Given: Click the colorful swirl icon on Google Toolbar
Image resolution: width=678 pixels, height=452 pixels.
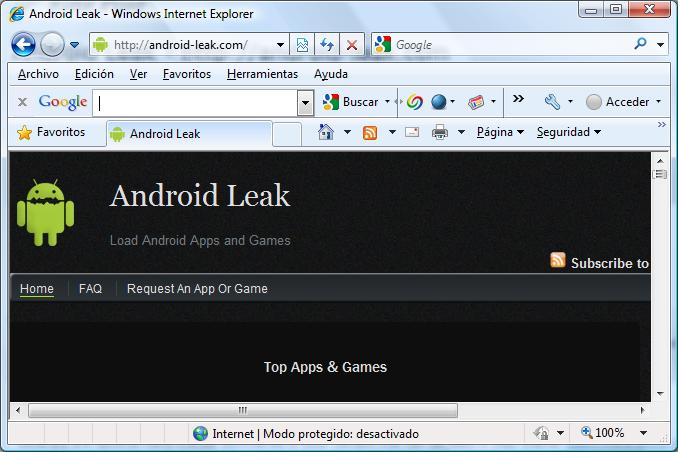Looking at the screenshot, I should click(x=415, y=102).
